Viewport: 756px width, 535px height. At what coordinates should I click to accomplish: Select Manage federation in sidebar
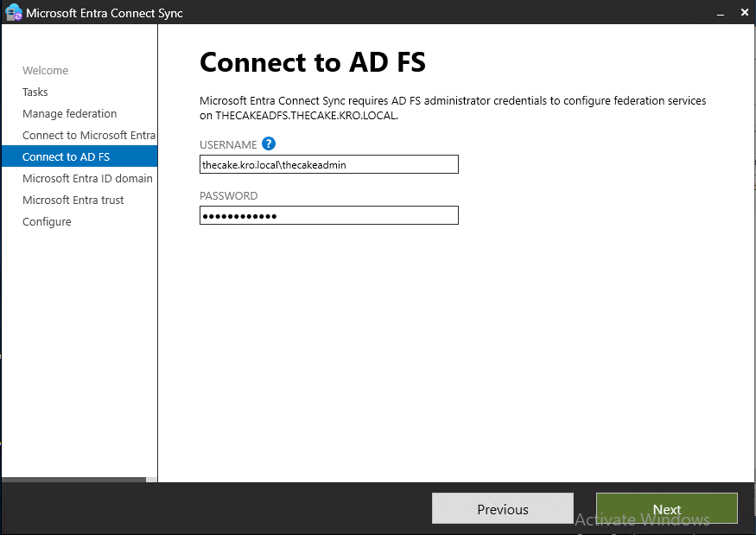coord(69,114)
